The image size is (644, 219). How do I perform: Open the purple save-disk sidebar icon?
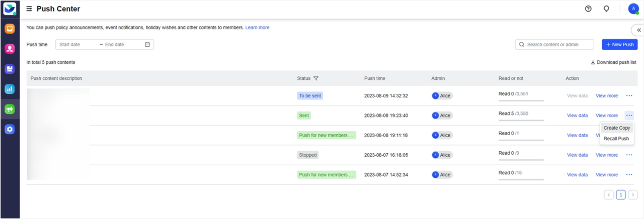[10, 69]
